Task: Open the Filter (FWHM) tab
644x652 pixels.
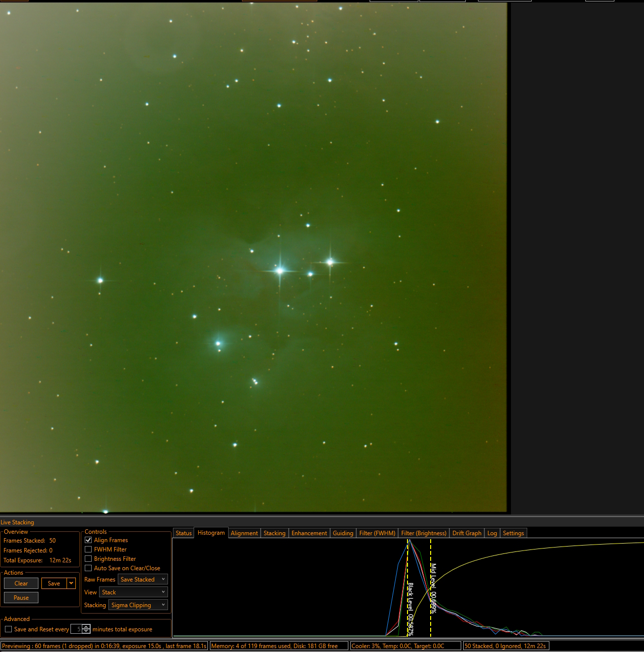Action: tap(377, 533)
